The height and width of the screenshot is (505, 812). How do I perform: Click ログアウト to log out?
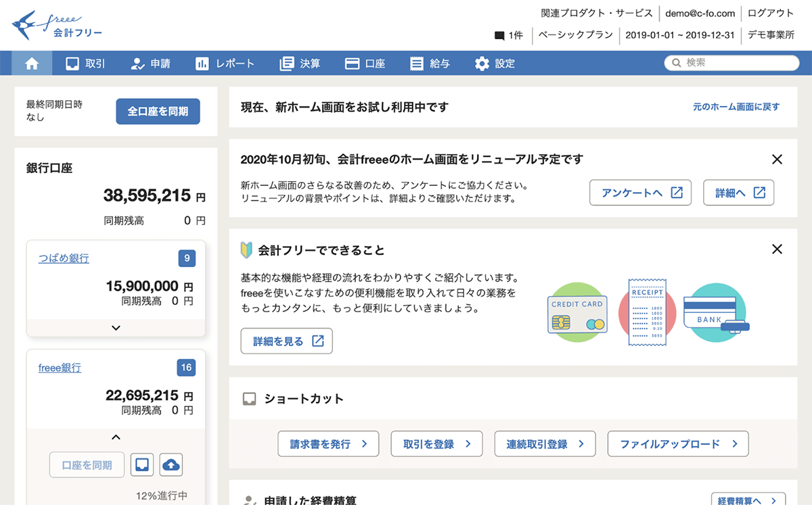click(x=771, y=13)
